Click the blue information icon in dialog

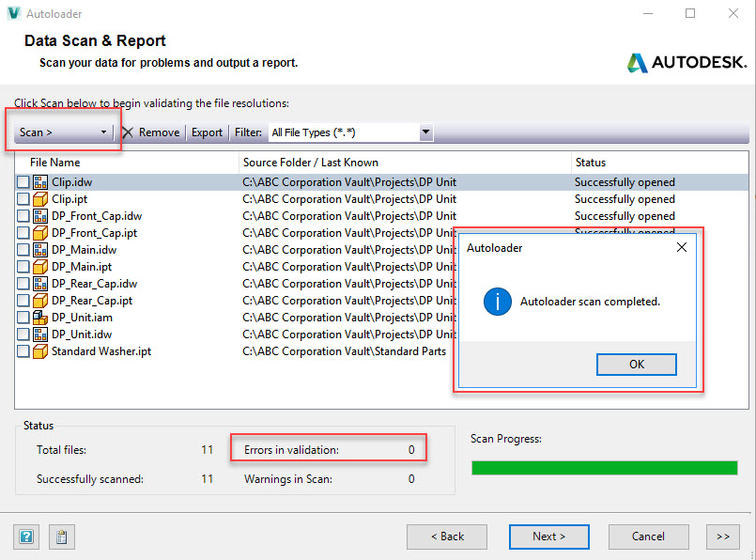click(498, 302)
